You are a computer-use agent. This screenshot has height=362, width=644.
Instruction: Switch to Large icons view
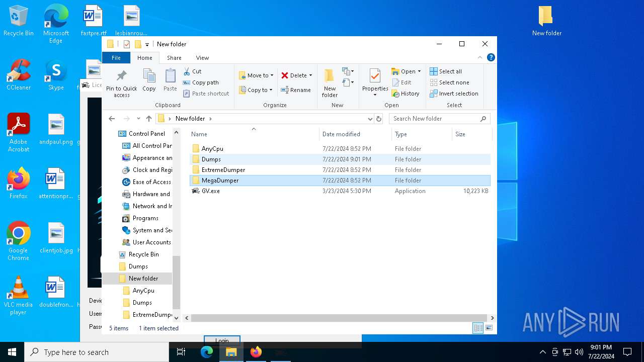(x=489, y=328)
